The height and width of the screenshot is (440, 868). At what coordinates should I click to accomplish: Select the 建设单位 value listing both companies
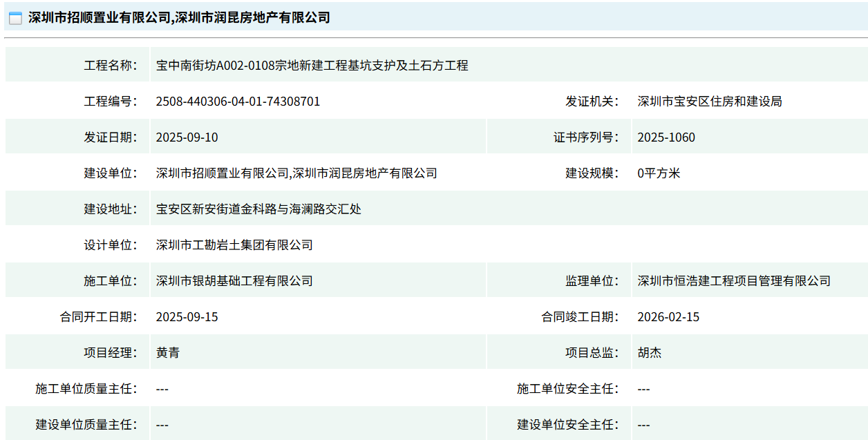(x=297, y=173)
